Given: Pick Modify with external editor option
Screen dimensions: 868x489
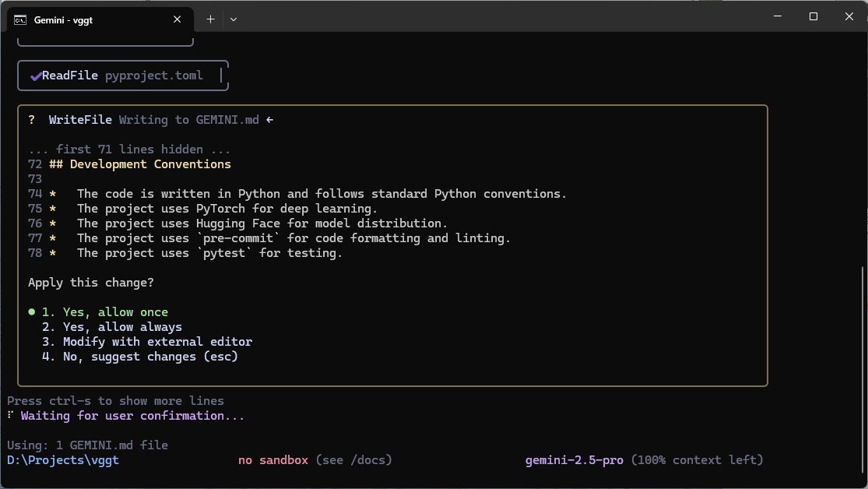Looking at the screenshot, I should [147, 342].
